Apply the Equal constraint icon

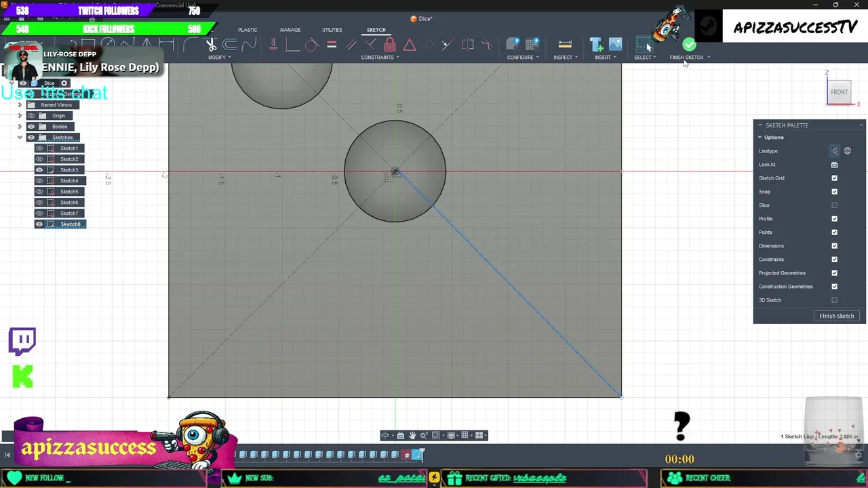(332, 45)
